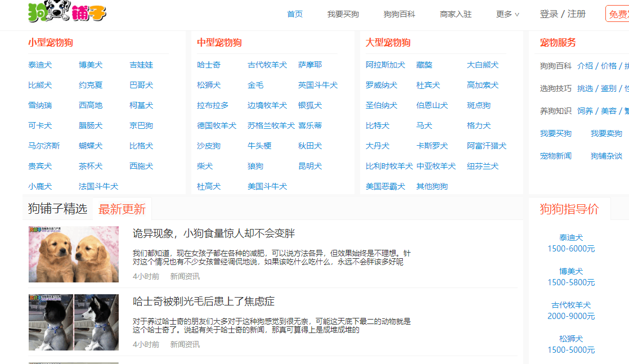Switch to the 最新更新 tab
The image size is (629, 364).
[122, 209]
